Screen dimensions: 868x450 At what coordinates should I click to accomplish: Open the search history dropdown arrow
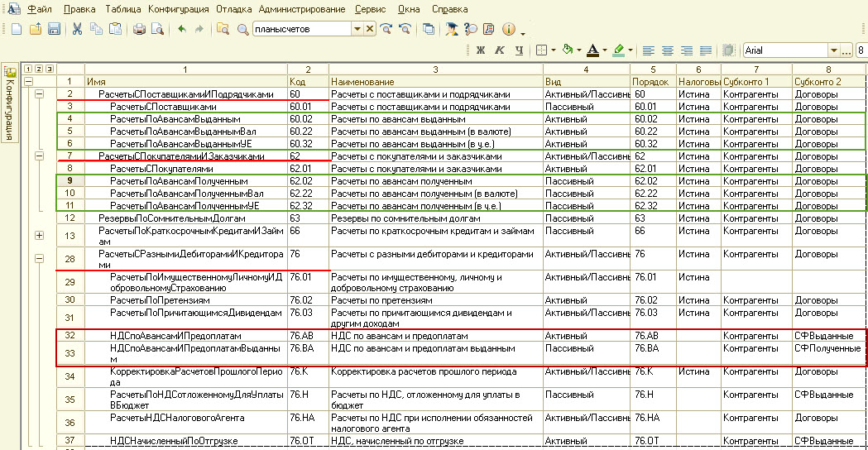[x=357, y=29]
